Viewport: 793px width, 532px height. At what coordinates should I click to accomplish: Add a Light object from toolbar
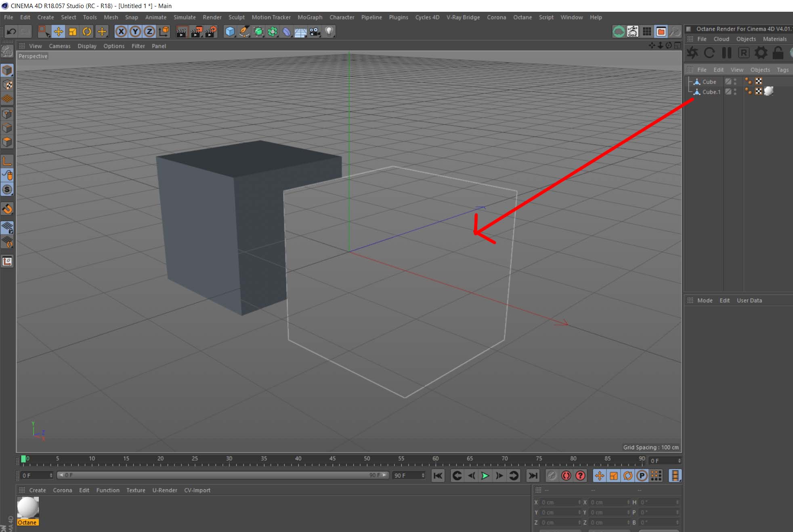329,31
